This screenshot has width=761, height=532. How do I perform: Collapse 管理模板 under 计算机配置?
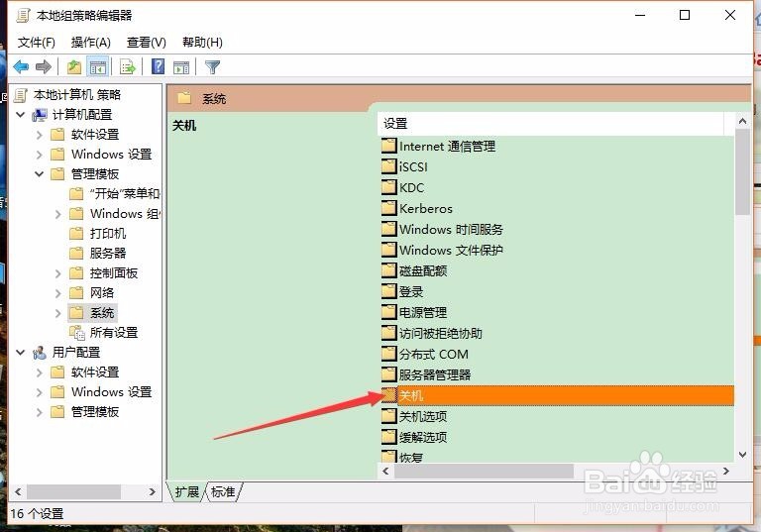click(40, 173)
